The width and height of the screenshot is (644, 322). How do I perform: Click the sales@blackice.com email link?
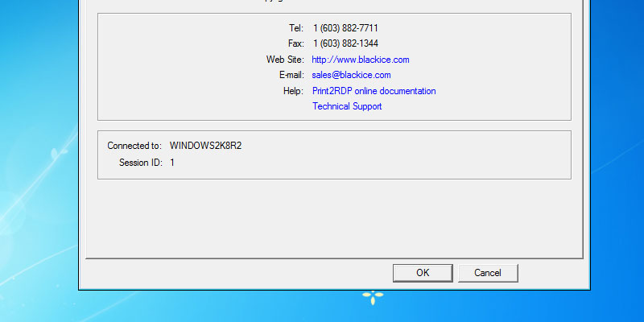[x=351, y=75]
